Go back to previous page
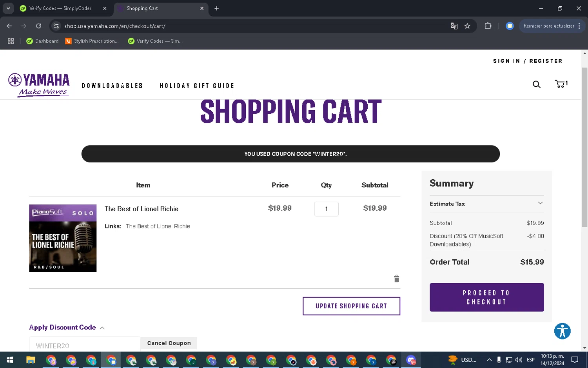This screenshot has height=368, width=588. click(9, 26)
